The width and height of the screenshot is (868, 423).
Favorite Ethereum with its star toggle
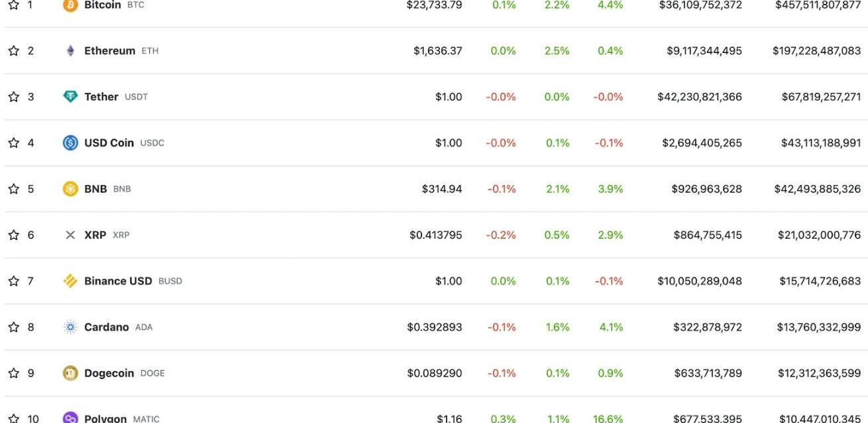pyautogui.click(x=13, y=50)
